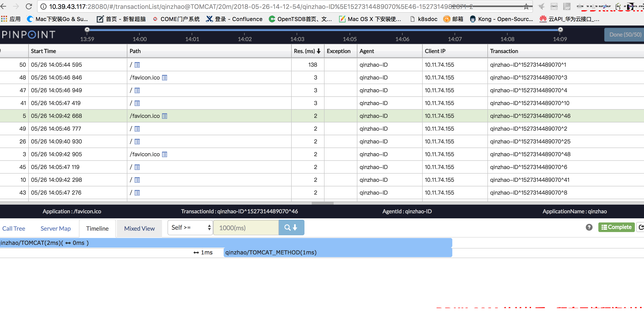This screenshot has height=317, width=644.
Task: Open detail icon beside /favicon.ico row 48
Action: (x=164, y=78)
